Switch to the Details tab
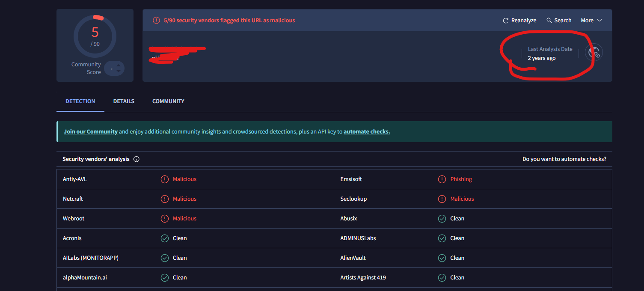Viewport: 644px width, 291px height. click(x=124, y=101)
